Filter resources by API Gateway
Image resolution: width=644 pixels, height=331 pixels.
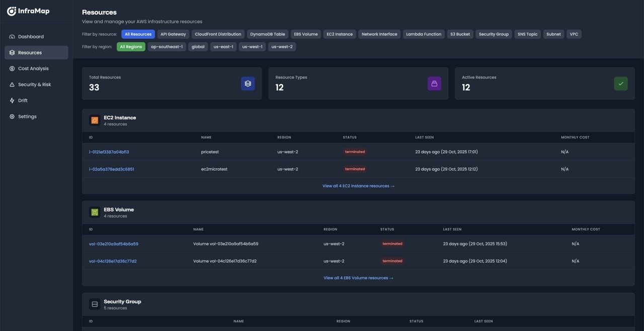tap(173, 34)
